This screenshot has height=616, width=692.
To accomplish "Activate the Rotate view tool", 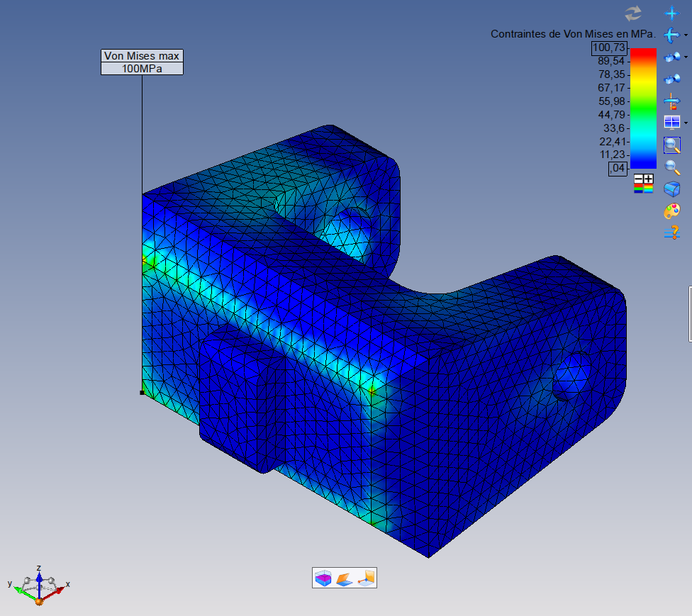I will tap(671, 35).
